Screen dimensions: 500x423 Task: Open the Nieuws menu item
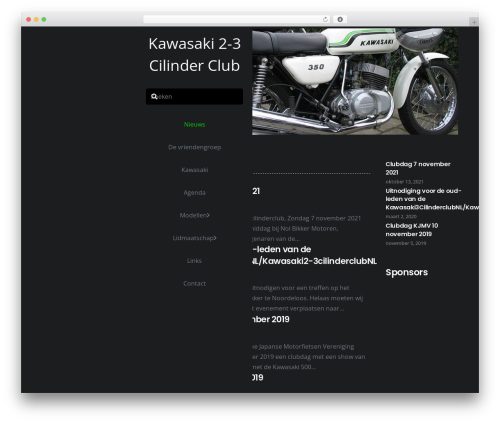point(194,124)
